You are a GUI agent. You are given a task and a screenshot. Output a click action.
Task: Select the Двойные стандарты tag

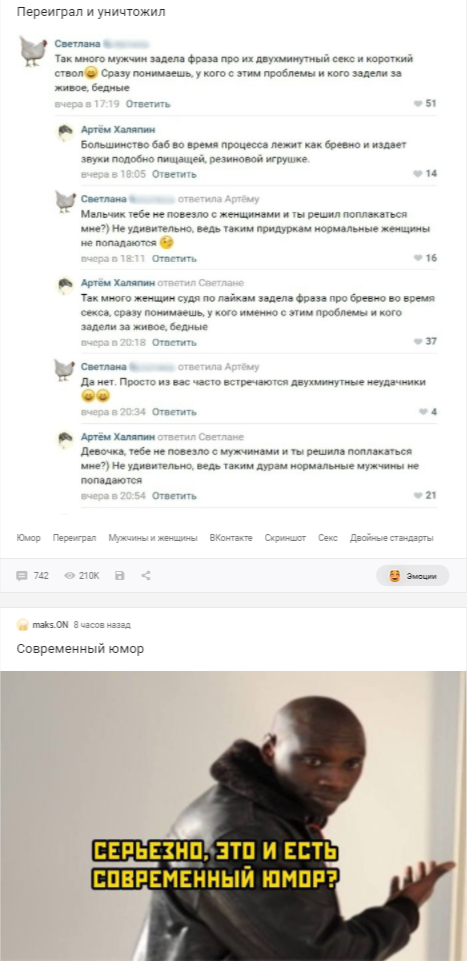(x=392, y=538)
